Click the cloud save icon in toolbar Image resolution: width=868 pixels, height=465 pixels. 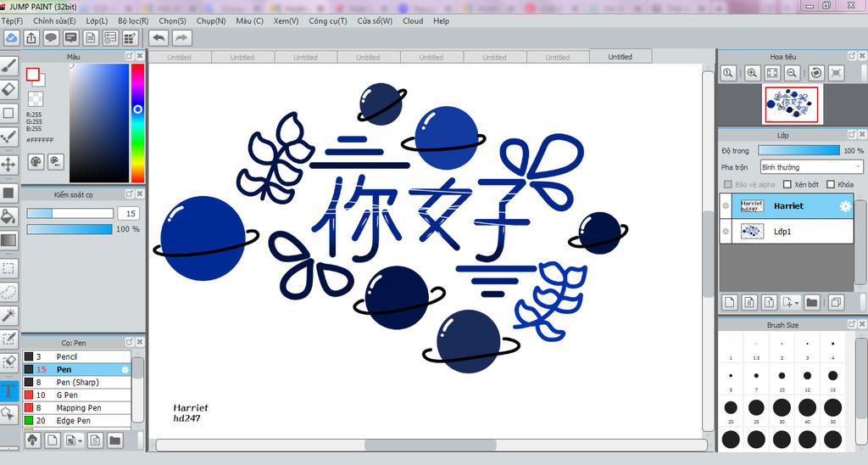[x=12, y=37]
